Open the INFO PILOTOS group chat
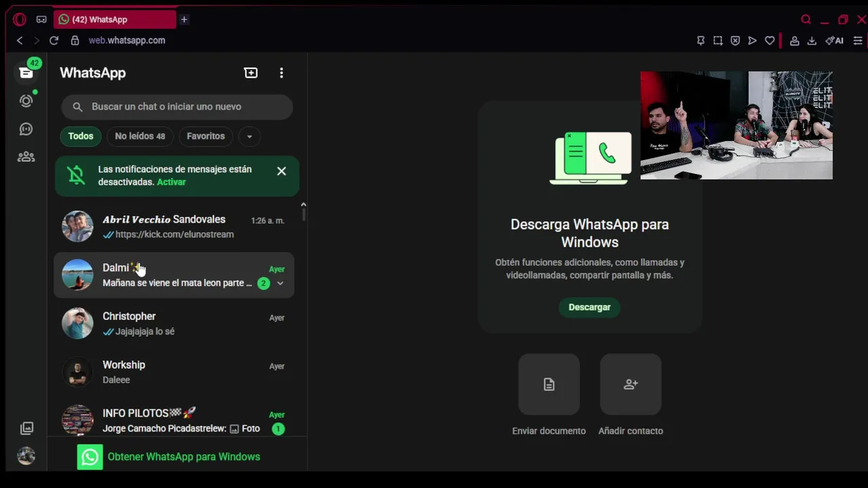This screenshot has width=868, height=488. point(174,420)
